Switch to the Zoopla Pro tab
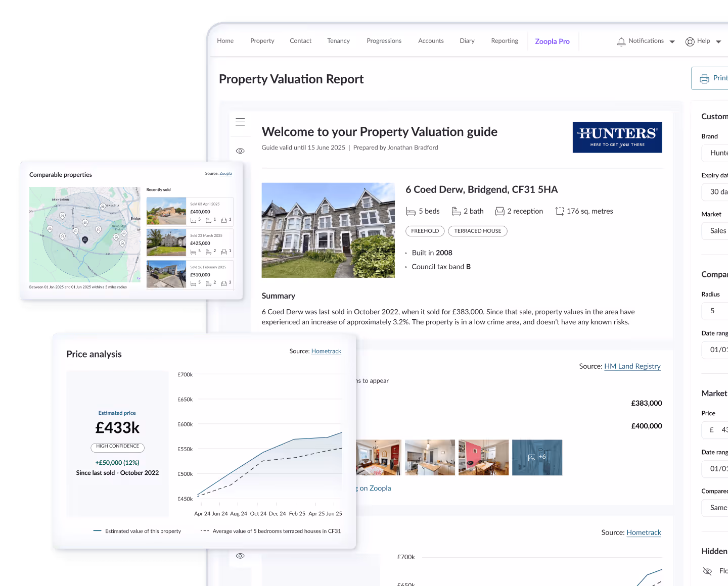Viewport: 728px width, 586px height. (x=552, y=41)
